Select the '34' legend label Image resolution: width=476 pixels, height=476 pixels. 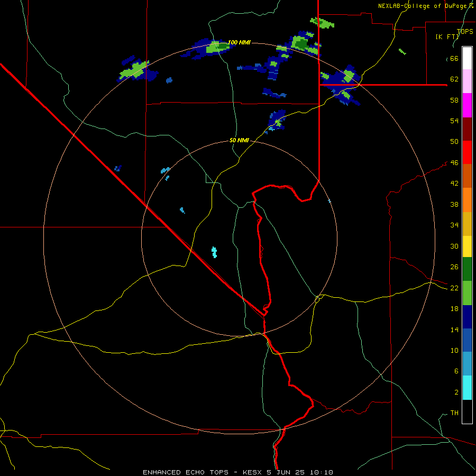(454, 225)
